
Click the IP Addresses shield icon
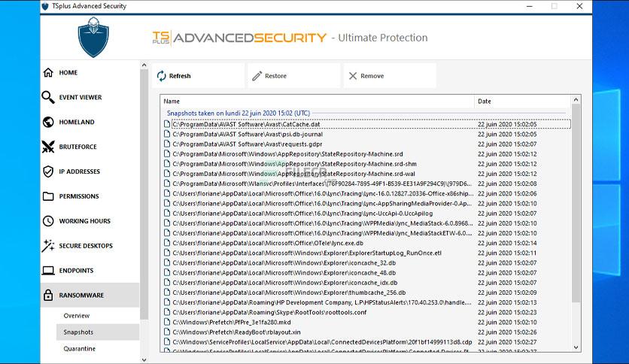[48, 171]
